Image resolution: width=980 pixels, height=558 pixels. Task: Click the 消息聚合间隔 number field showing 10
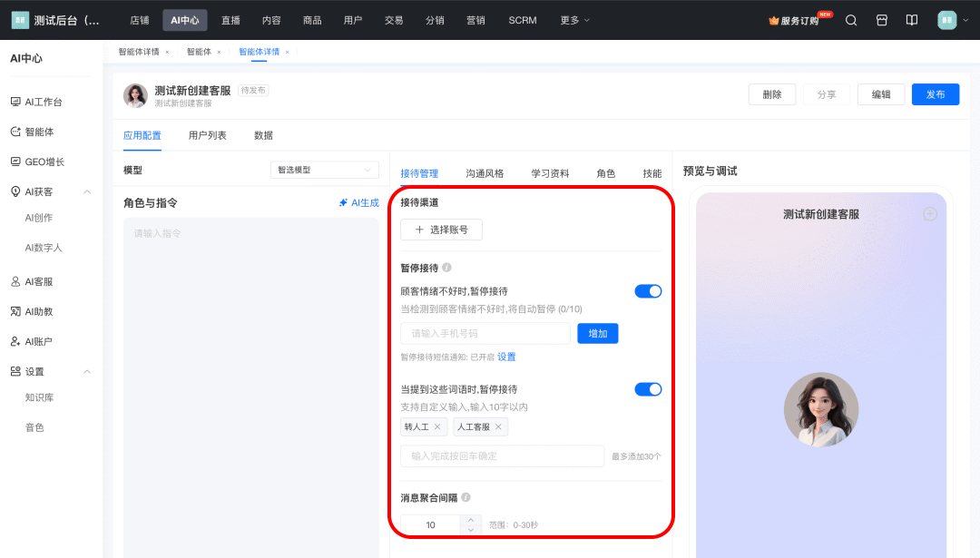click(x=431, y=524)
